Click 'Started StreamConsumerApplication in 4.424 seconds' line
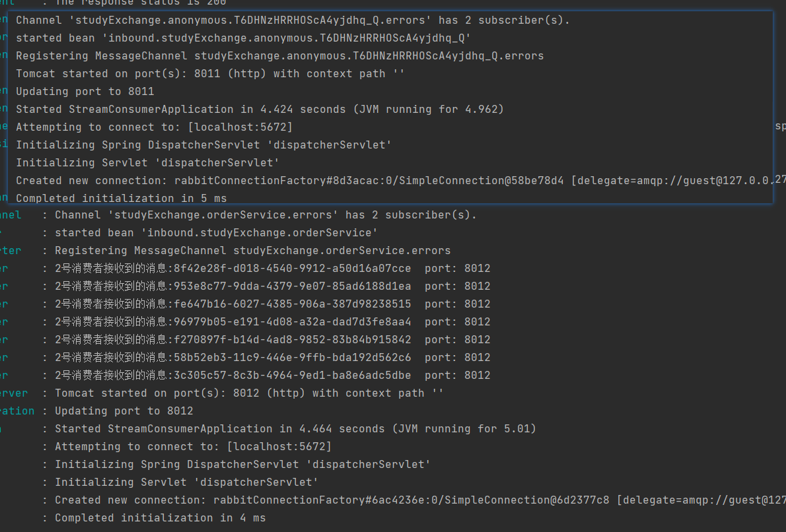 pos(260,109)
